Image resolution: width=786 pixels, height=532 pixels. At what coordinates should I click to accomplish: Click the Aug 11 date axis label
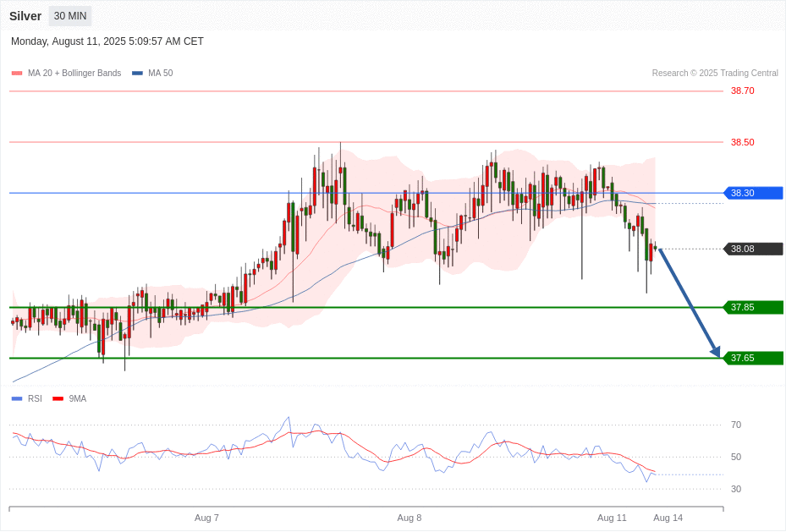click(612, 518)
